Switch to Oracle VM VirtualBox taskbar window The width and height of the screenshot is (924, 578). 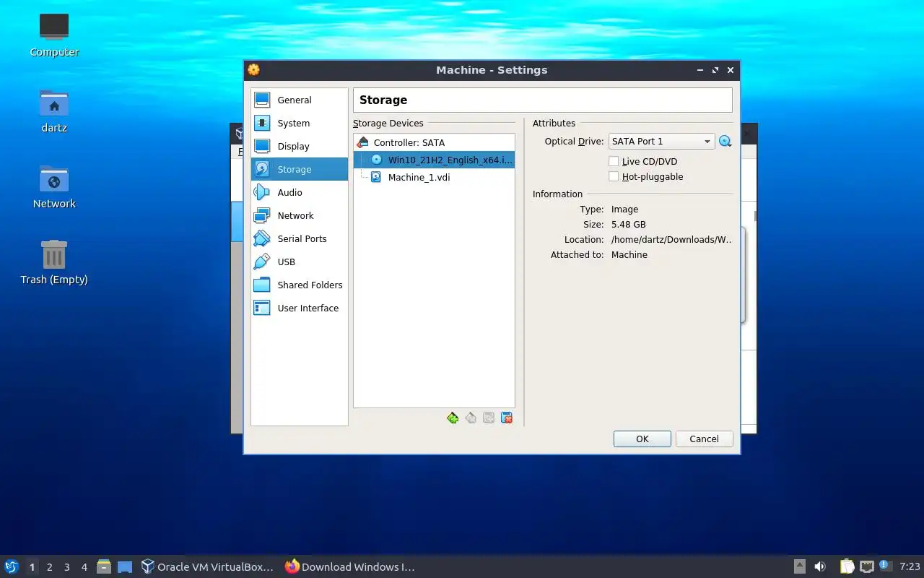click(x=208, y=567)
